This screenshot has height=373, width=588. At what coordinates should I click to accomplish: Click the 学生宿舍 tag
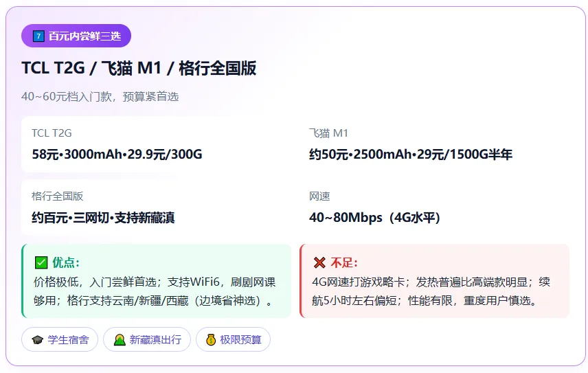pos(60,339)
